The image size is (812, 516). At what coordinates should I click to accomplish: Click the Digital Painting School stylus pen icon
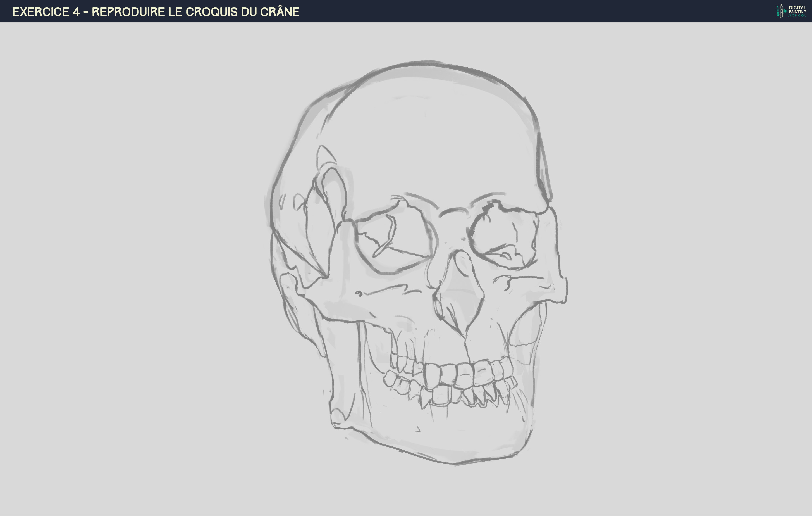781,11
